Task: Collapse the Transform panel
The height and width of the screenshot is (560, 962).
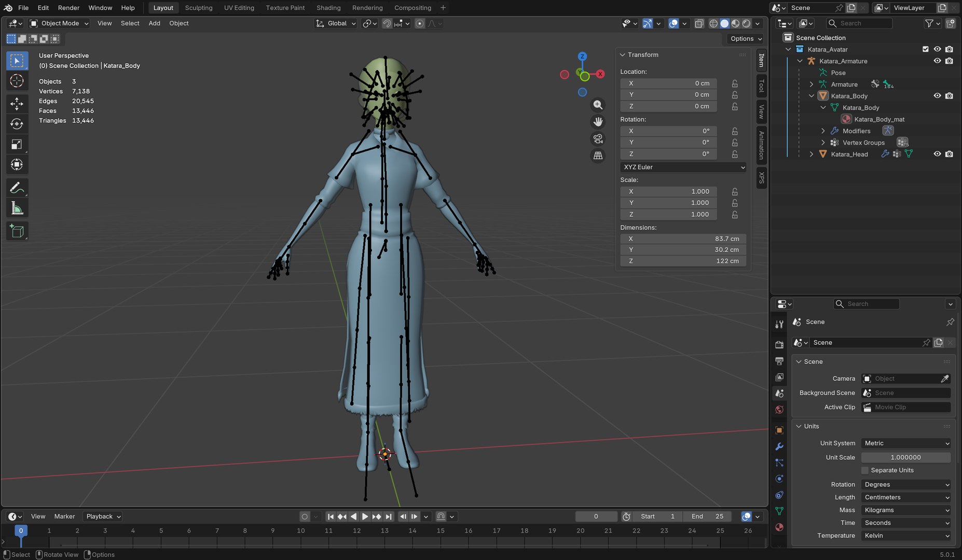Action: click(623, 55)
